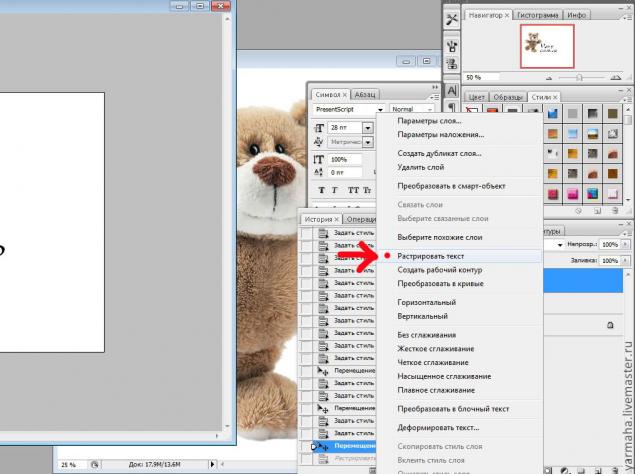The height and width of the screenshot is (474, 635).
Task: Open the Navigator panel options menu icon
Action: coord(626,16)
